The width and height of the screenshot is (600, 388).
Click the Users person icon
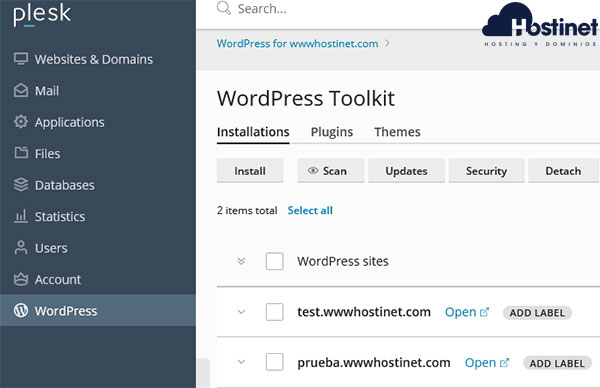click(x=21, y=248)
